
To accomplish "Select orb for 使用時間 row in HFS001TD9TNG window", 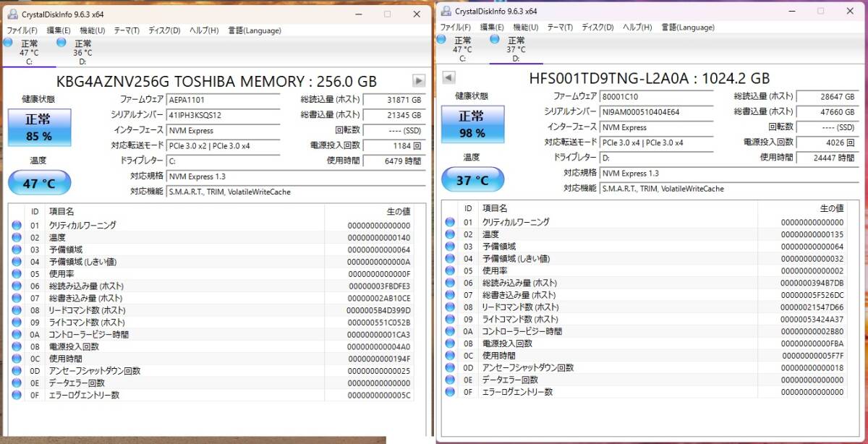I will click(450, 356).
